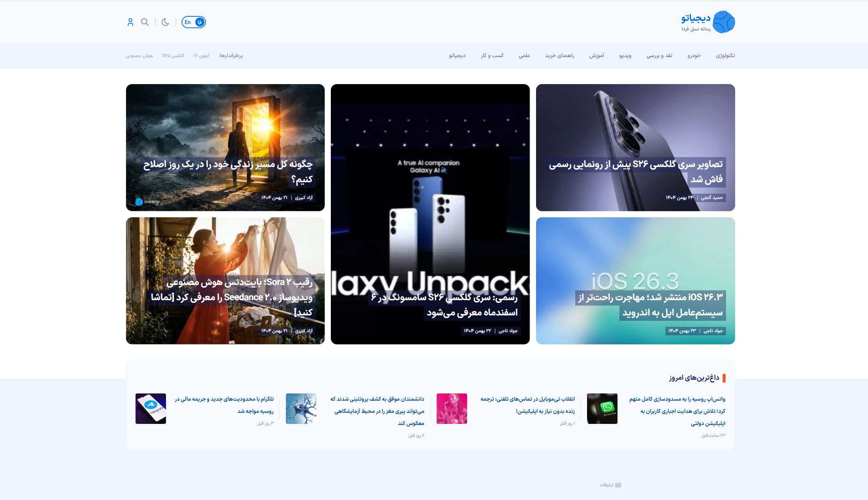The width and height of the screenshot is (868, 500).
Task: Click date ۲۳ بهمن ۱۴۰۴ on iOS card
Action: click(682, 331)
